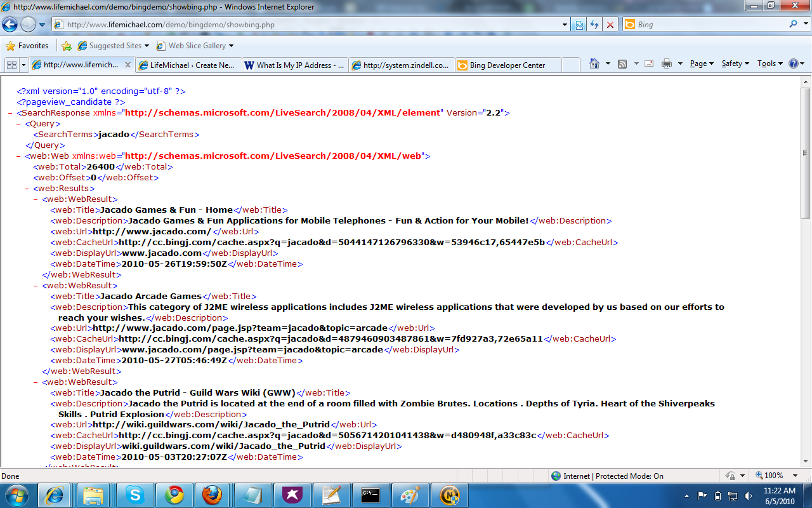
Task: Open the zoom level 100% control
Action: point(774,476)
